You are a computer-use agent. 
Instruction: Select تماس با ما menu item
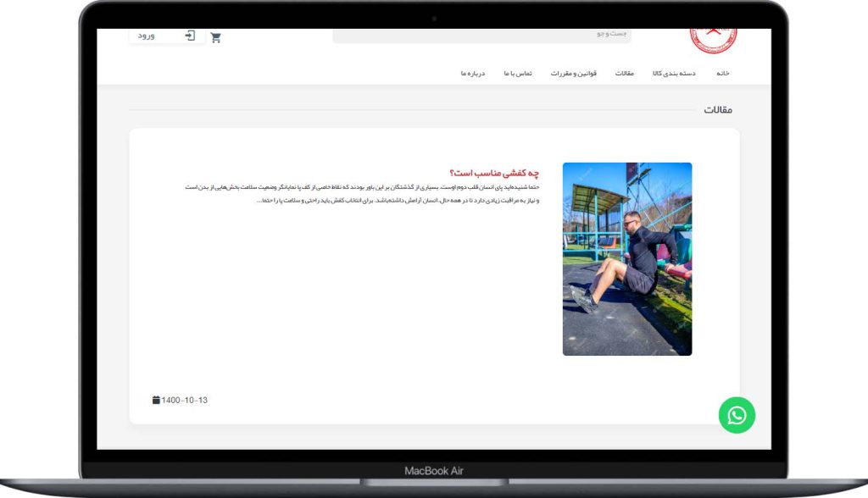(517, 74)
